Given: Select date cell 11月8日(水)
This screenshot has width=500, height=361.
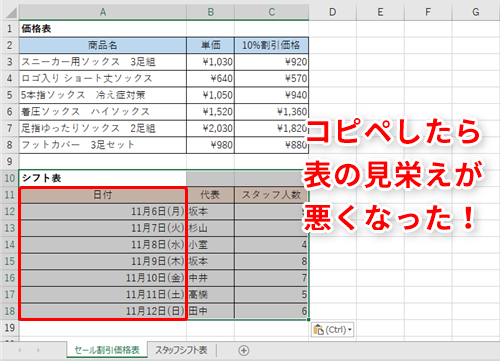Looking at the screenshot, I should pos(103,245).
